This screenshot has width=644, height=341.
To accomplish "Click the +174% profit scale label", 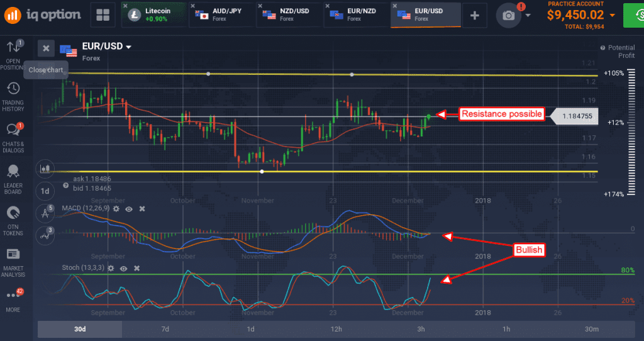I will (x=614, y=194).
